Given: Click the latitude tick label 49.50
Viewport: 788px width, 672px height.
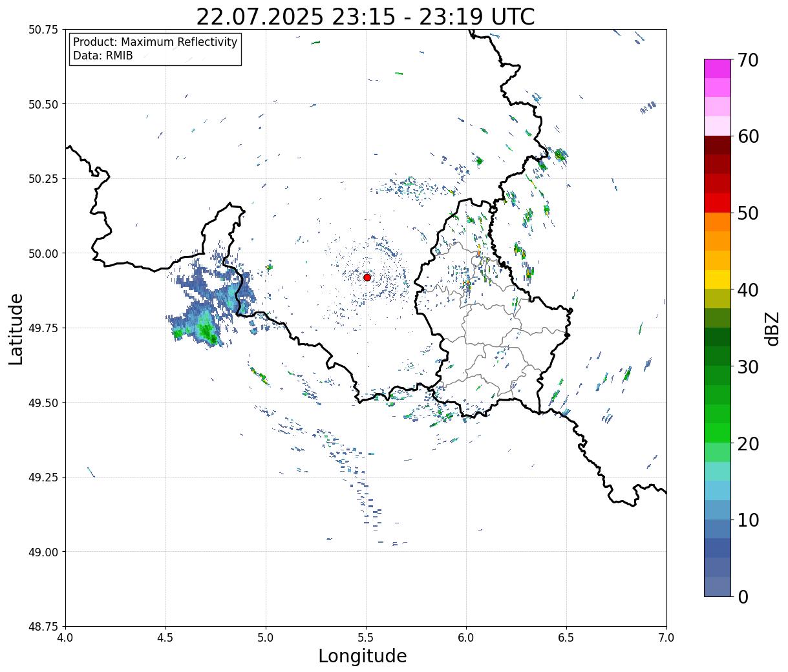Looking at the screenshot, I should [x=43, y=403].
